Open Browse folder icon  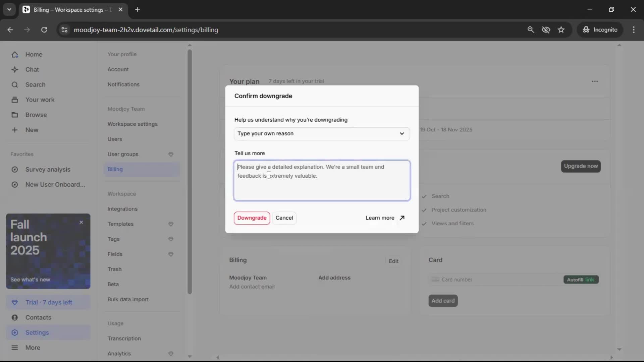[15, 115]
